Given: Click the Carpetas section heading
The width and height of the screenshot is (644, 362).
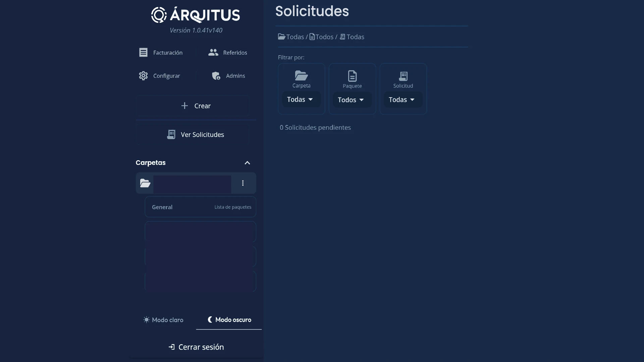Looking at the screenshot, I should (x=151, y=163).
